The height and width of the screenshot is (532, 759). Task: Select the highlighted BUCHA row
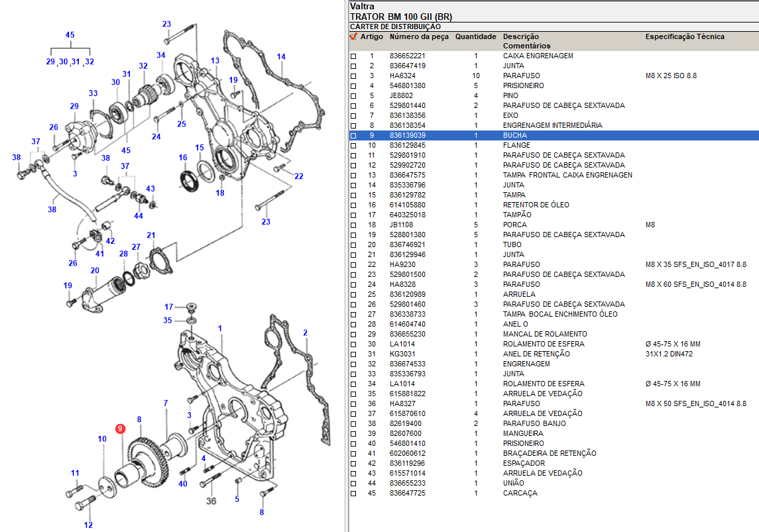[515, 135]
